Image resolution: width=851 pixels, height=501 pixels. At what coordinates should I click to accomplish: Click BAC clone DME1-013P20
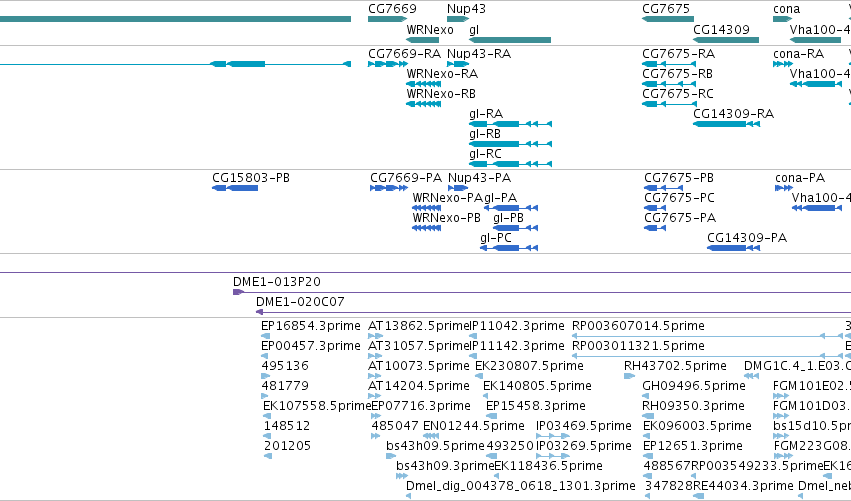point(277,282)
